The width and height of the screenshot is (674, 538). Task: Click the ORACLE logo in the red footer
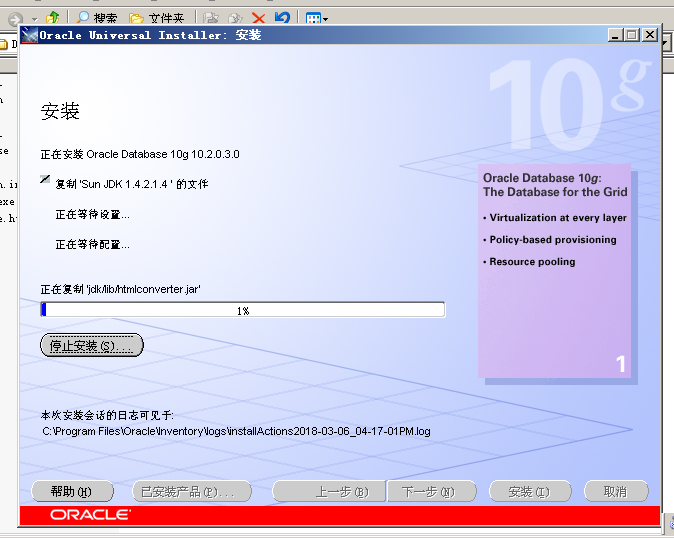point(90,515)
